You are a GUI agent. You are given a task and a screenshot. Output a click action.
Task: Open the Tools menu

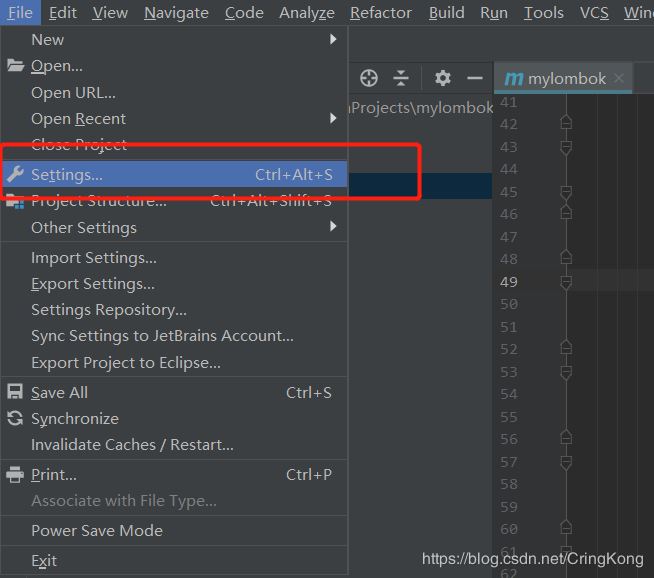point(543,13)
